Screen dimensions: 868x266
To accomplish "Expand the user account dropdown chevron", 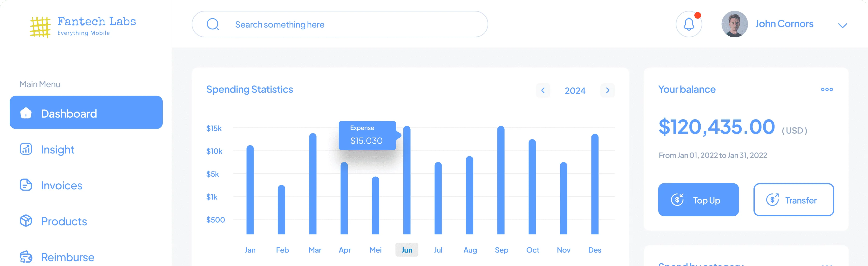I will (x=842, y=25).
